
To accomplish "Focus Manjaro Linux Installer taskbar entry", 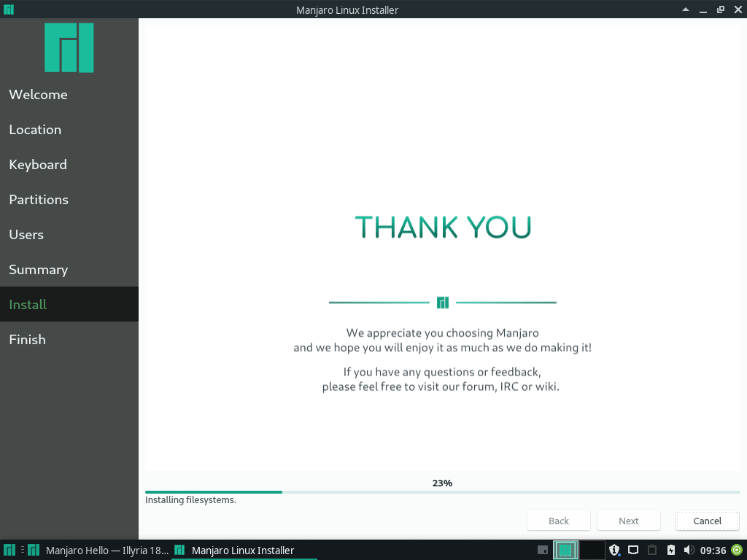I will point(244,550).
